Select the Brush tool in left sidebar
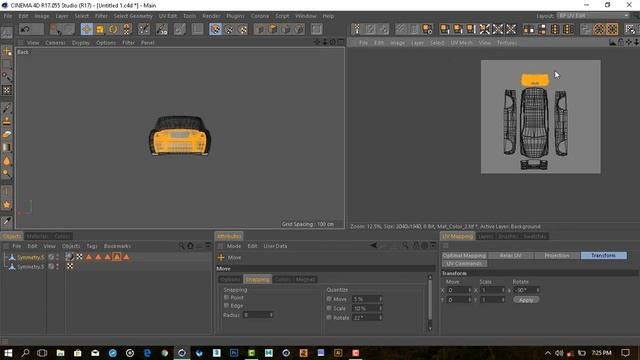The image size is (640, 360). pyautogui.click(x=7, y=108)
